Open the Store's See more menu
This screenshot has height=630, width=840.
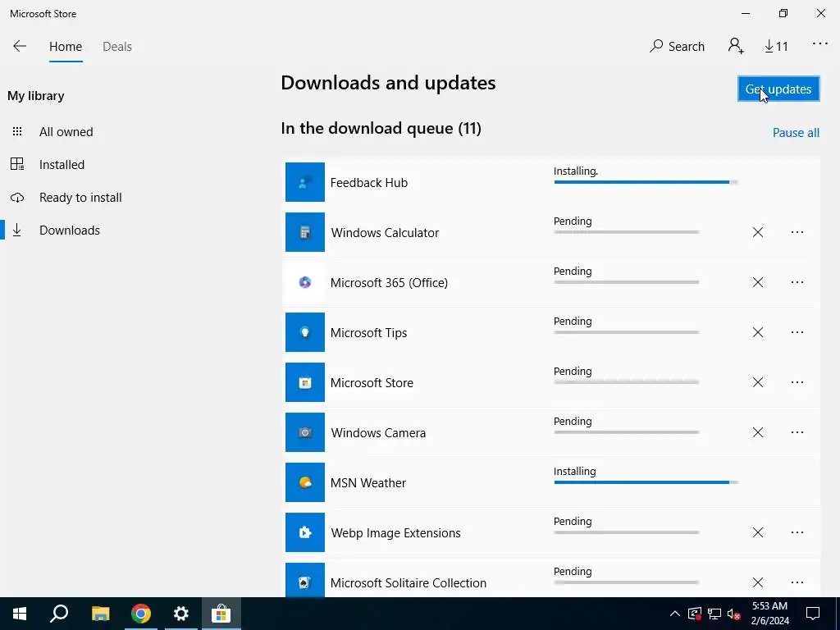[819, 44]
